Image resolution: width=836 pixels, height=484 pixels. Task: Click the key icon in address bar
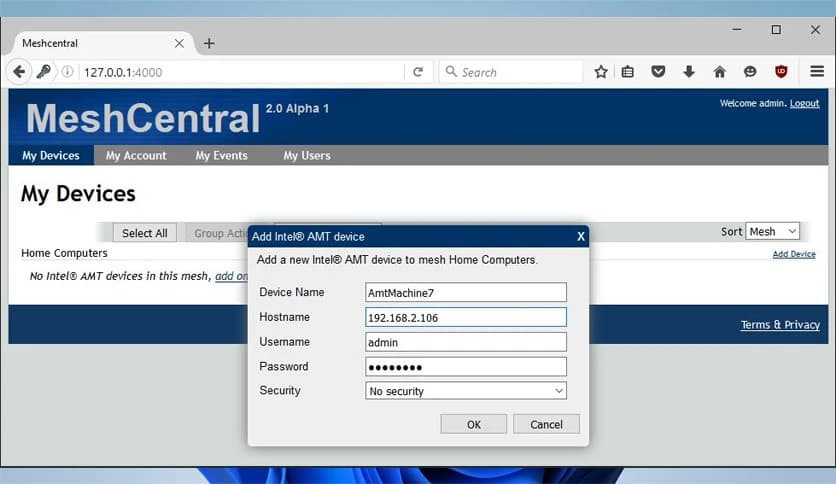click(x=44, y=71)
